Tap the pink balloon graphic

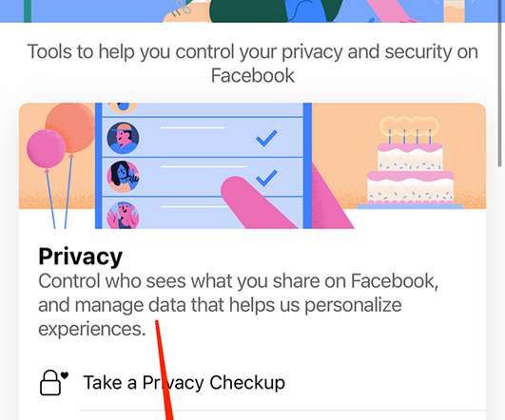46,148
